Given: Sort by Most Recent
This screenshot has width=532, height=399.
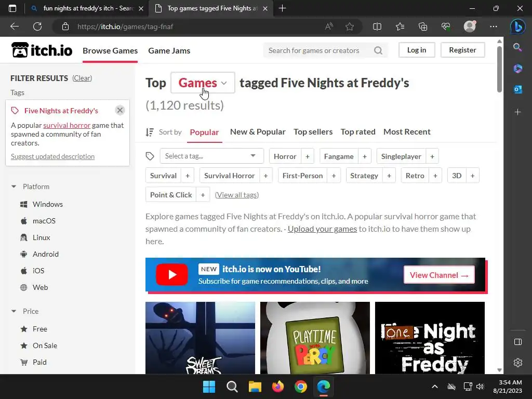Looking at the screenshot, I should [407, 131].
